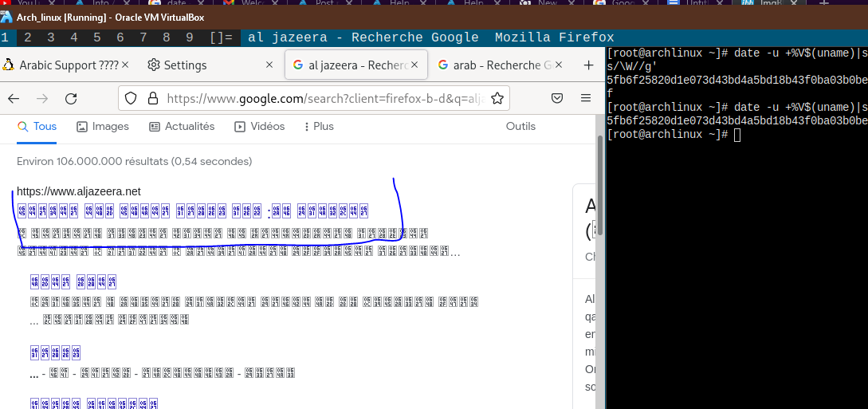The height and width of the screenshot is (409, 868).
Task: Switch to dwm tag 2
Action: pos(28,37)
